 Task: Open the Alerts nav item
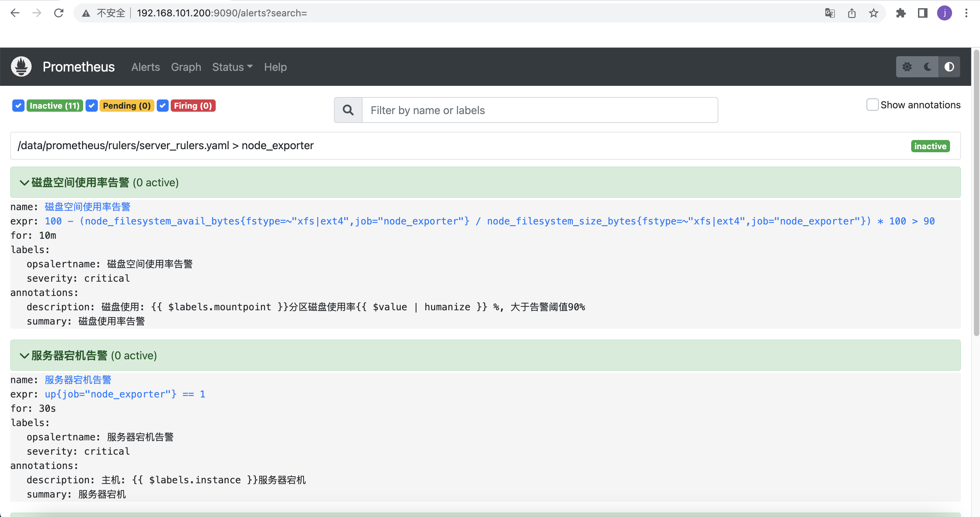click(146, 67)
